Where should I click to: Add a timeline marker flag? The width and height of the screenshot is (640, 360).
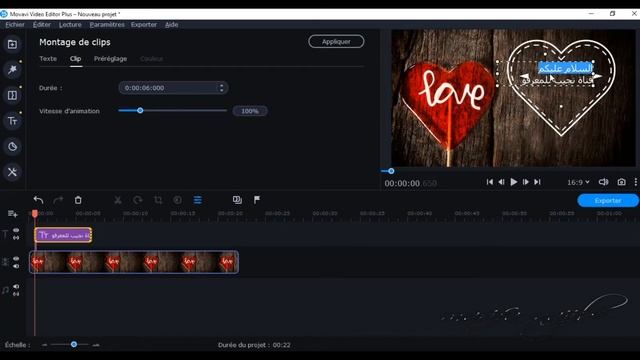point(257,200)
